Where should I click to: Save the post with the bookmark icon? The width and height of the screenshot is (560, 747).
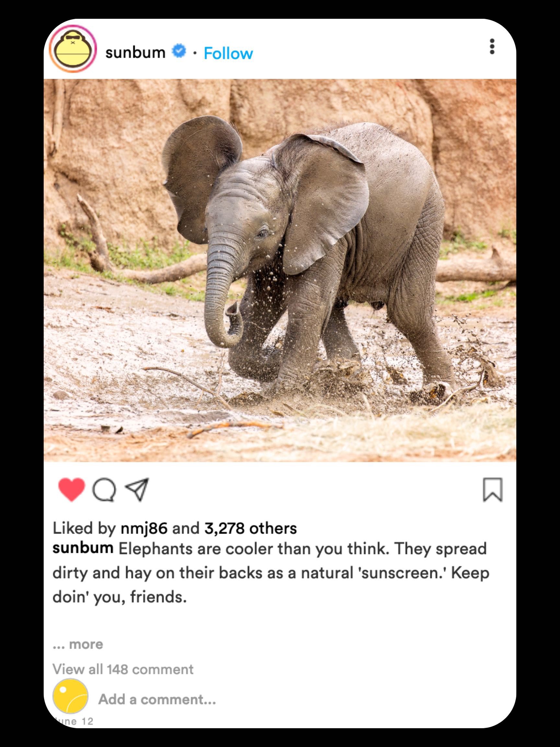[x=493, y=489]
